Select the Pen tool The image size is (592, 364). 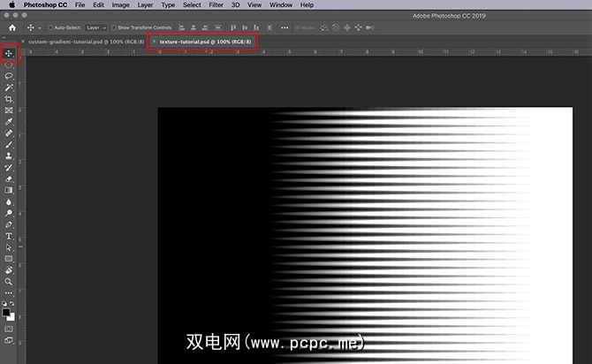[9, 224]
